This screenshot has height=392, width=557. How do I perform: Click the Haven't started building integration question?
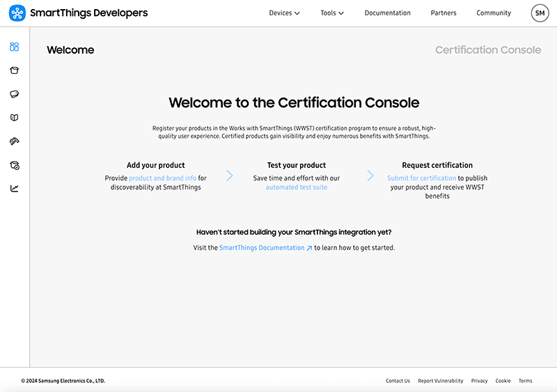294,232
